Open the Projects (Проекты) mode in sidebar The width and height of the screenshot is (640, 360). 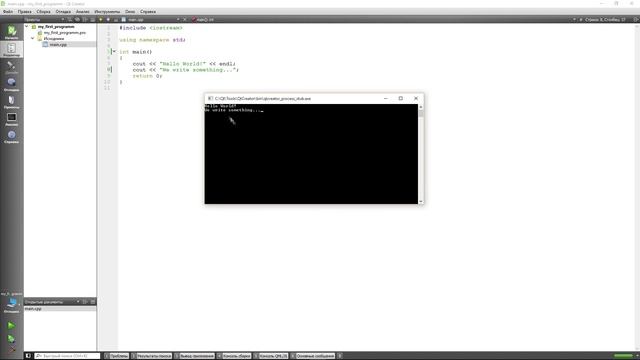click(11, 102)
